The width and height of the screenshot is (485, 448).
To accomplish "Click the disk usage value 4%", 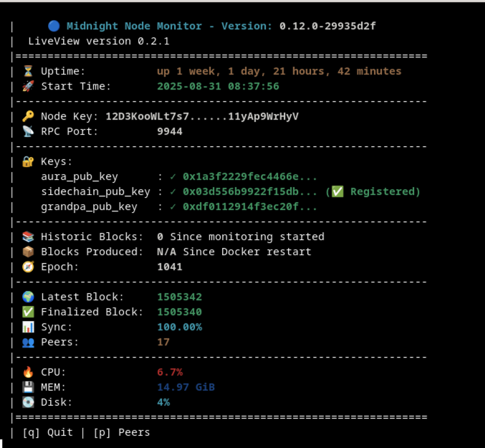I will coord(163,402).
